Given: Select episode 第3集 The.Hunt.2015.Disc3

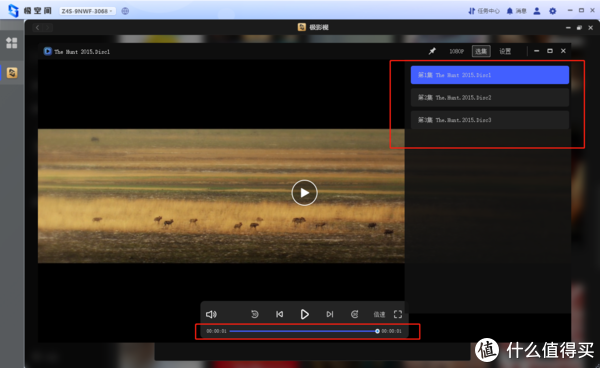Looking at the screenshot, I should coord(490,120).
